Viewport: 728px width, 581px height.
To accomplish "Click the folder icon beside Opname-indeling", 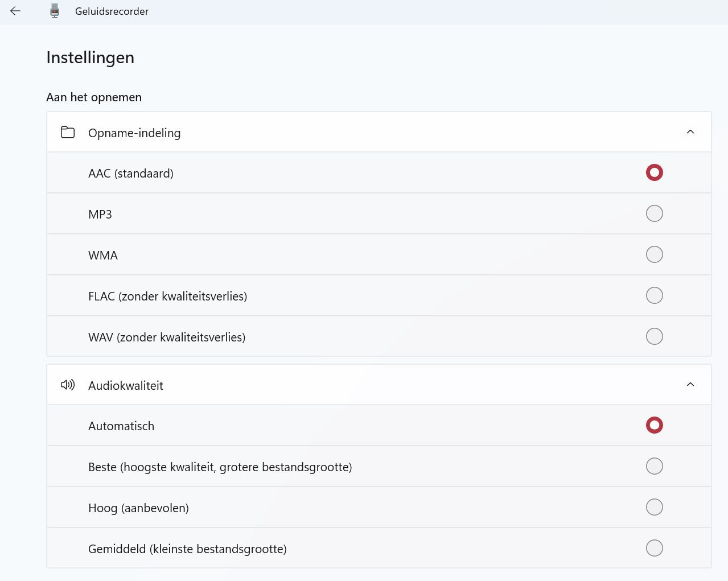I will (x=68, y=132).
